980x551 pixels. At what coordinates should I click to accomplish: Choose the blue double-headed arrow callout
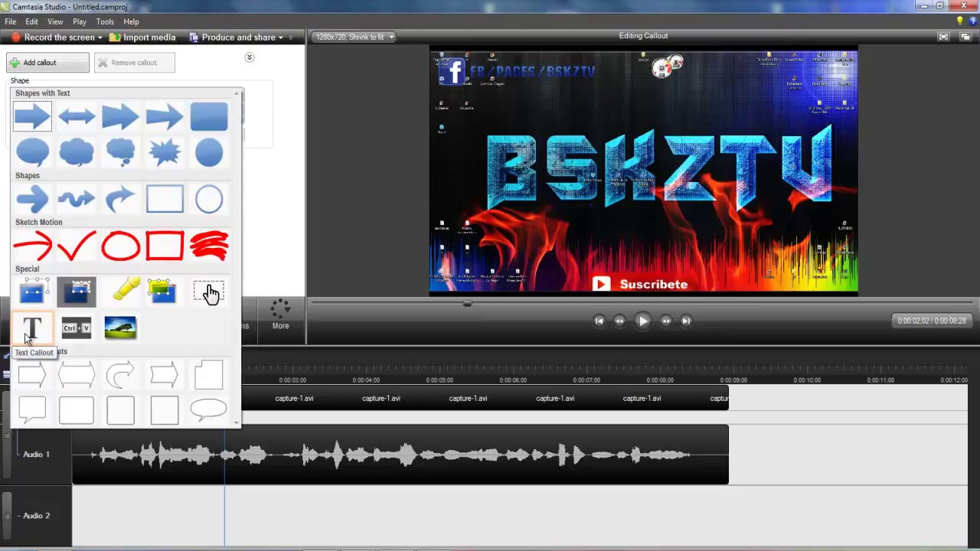pyautogui.click(x=77, y=116)
